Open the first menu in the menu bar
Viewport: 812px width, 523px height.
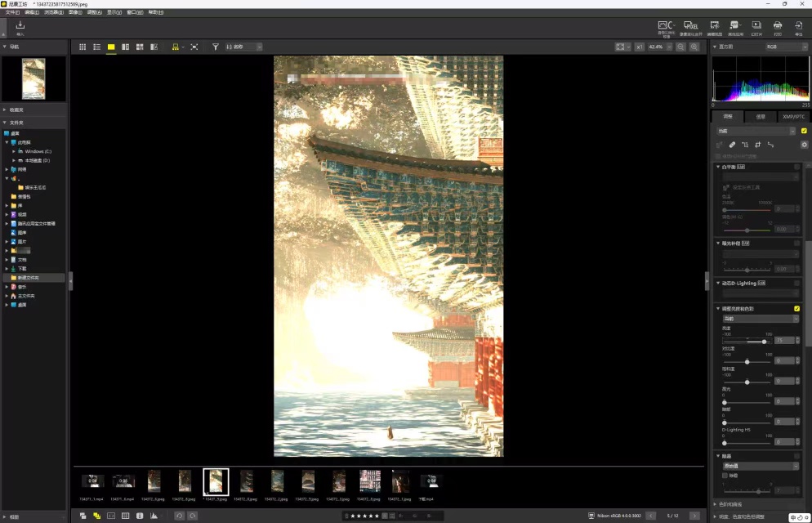click(x=12, y=12)
